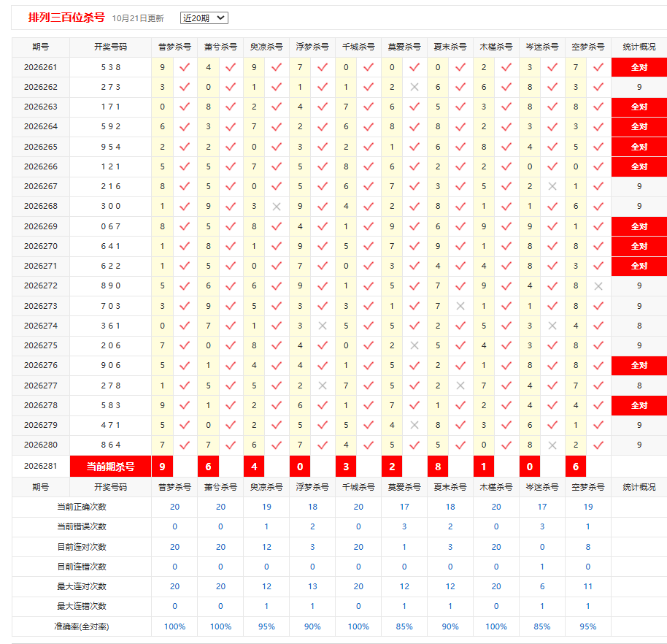
Task: Select 昔梦's red current kill number 9
Action: [x=162, y=467]
